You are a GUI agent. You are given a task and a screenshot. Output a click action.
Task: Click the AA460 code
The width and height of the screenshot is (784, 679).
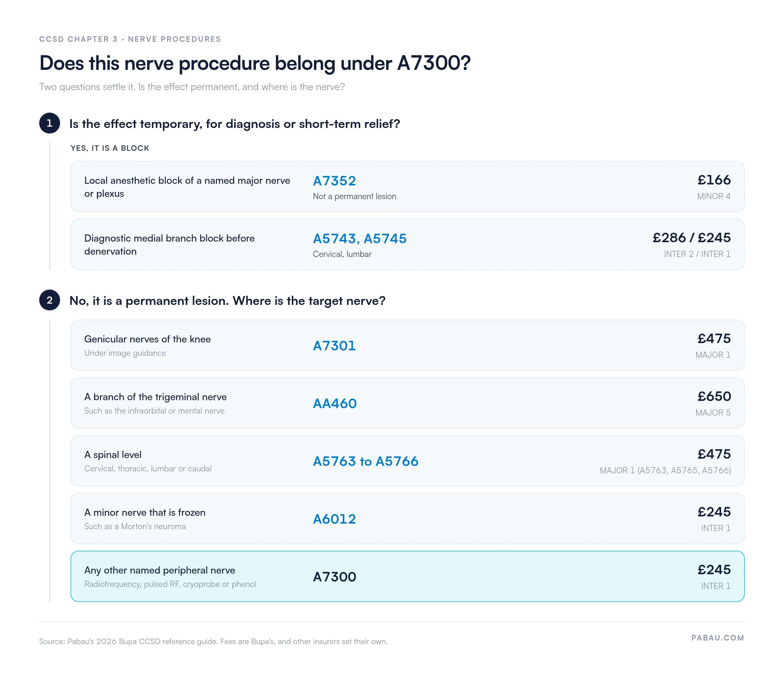[x=335, y=403]
